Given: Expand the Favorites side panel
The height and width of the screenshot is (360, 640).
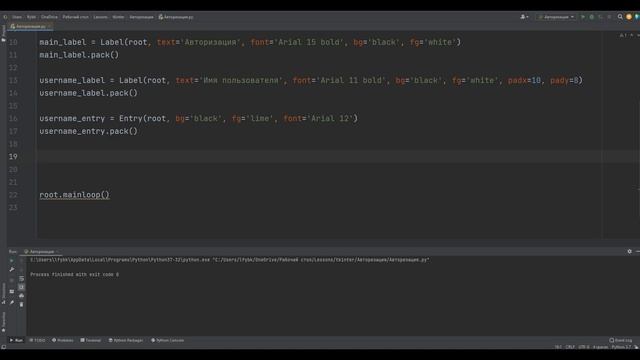Looking at the screenshot, I should pos(3,322).
